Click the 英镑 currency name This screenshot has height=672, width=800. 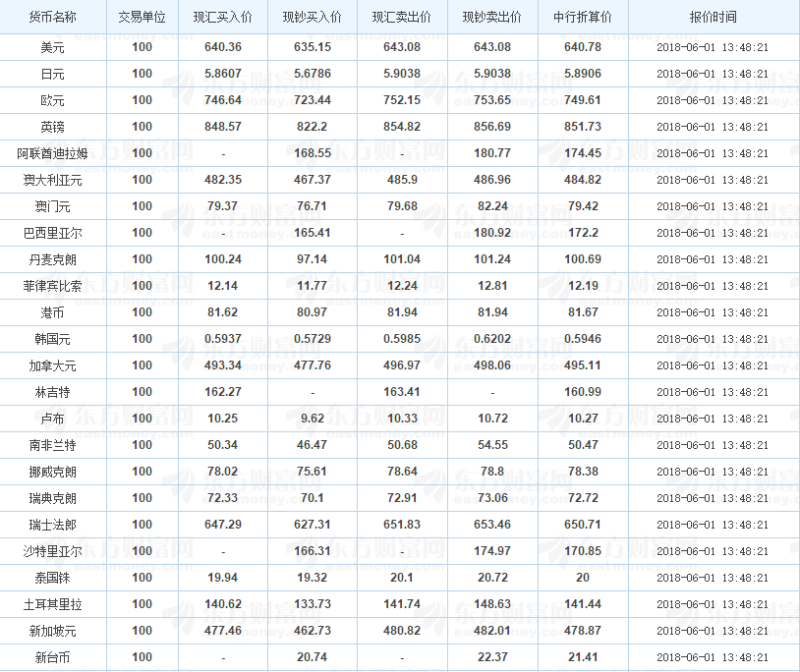coord(52,127)
